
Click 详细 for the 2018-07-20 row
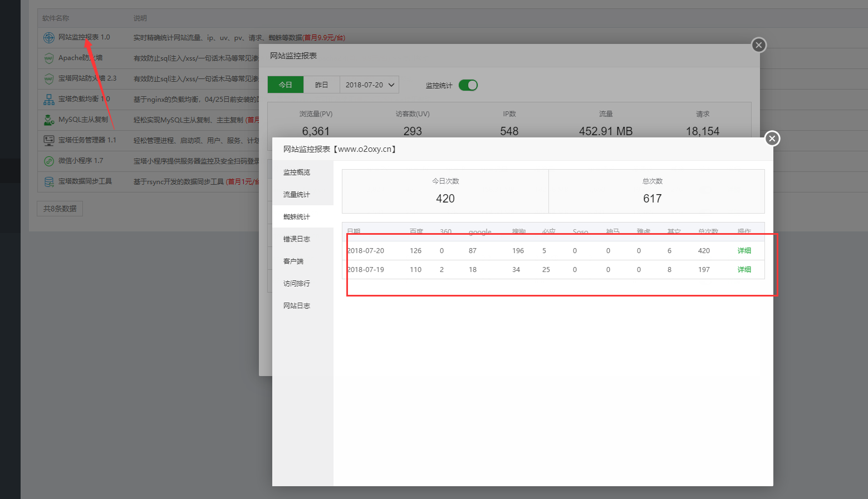tap(744, 250)
